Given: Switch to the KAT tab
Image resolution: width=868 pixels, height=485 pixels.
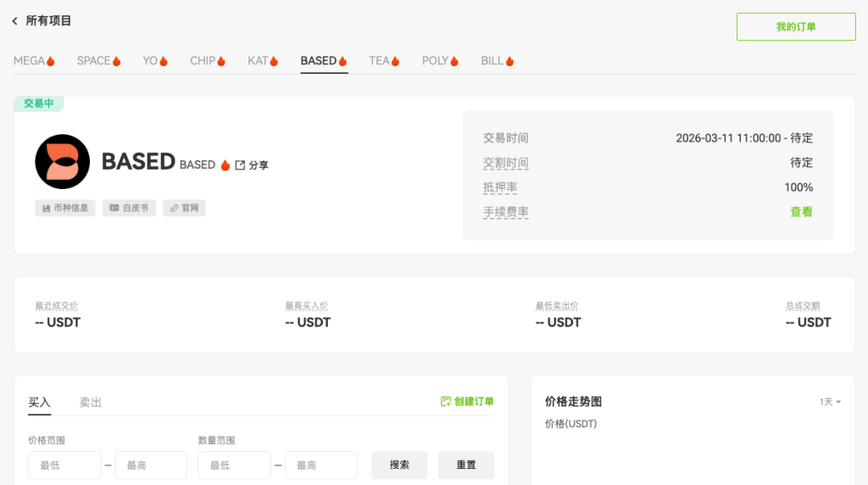Looking at the screenshot, I should pyautogui.click(x=263, y=61).
